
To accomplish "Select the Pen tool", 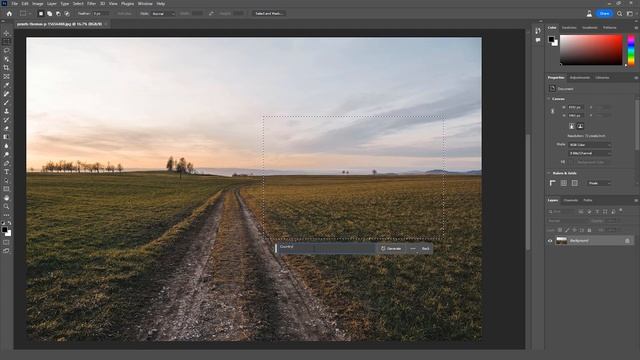I will (x=6, y=163).
